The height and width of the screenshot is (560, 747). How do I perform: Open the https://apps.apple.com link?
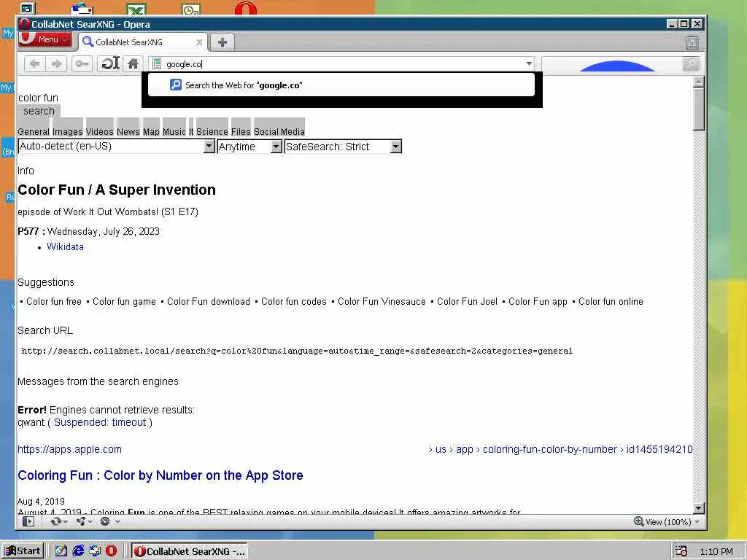69,449
